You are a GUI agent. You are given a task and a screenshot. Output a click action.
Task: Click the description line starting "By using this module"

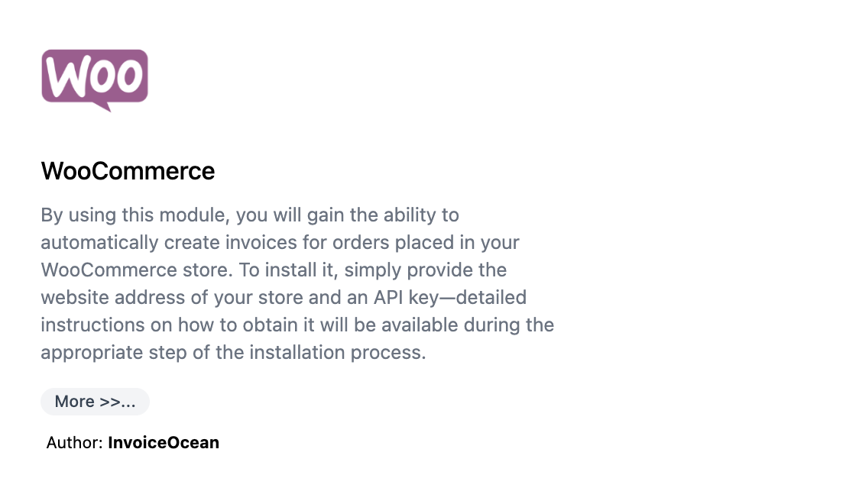click(250, 215)
